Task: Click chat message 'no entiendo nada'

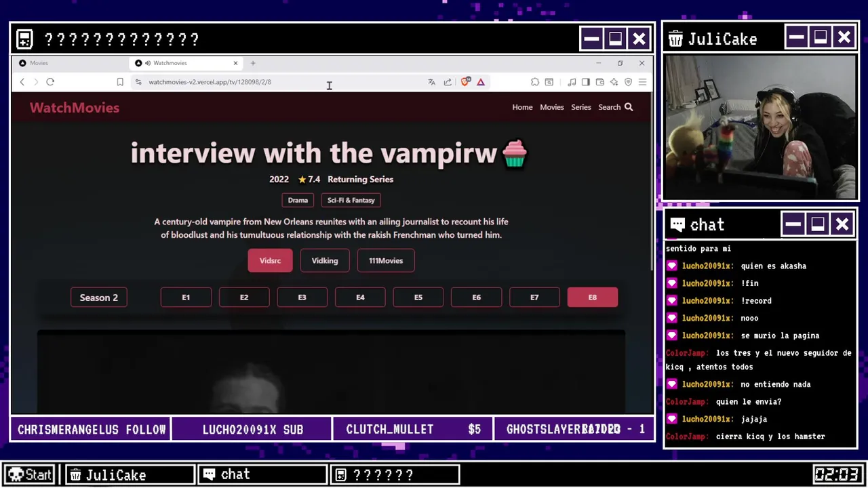Action: pos(776,384)
